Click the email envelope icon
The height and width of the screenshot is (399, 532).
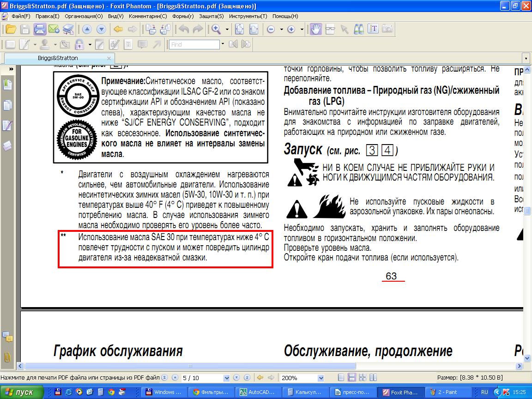[x=54, y=29]
